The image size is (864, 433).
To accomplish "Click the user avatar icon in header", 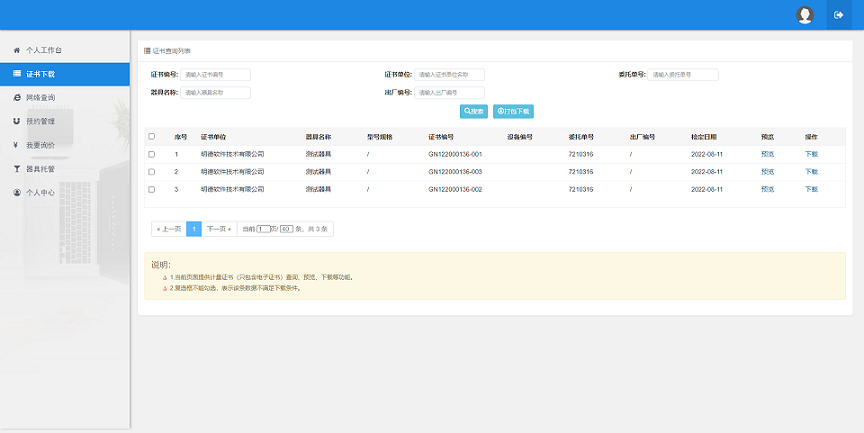I will click(x=805, y=15).
